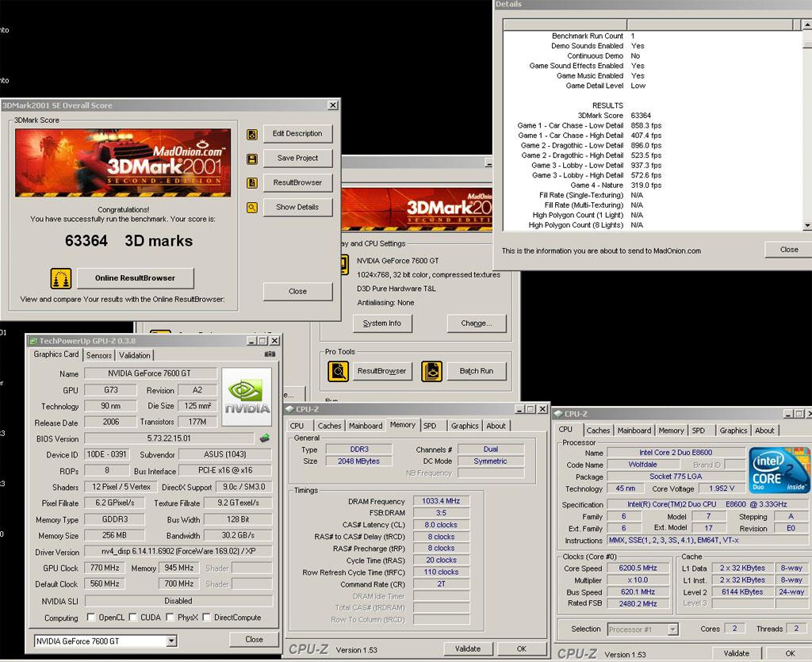Click the Show Details button
Screen dimensions: 812x662
tap(298, 207)
